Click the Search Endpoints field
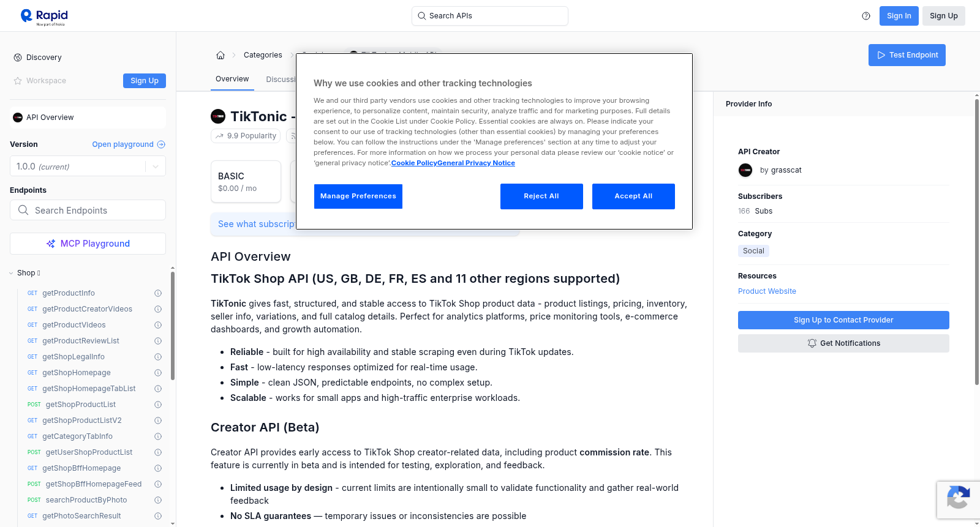Screen dimensions: 980x527 coord(88,210)
